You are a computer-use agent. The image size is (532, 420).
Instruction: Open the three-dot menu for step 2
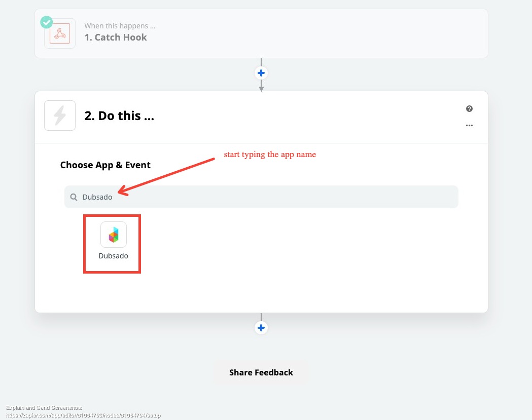click(x=469, y=126)
